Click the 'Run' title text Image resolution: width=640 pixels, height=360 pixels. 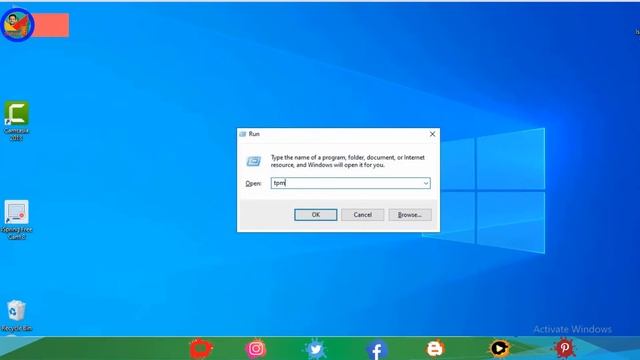254,134
